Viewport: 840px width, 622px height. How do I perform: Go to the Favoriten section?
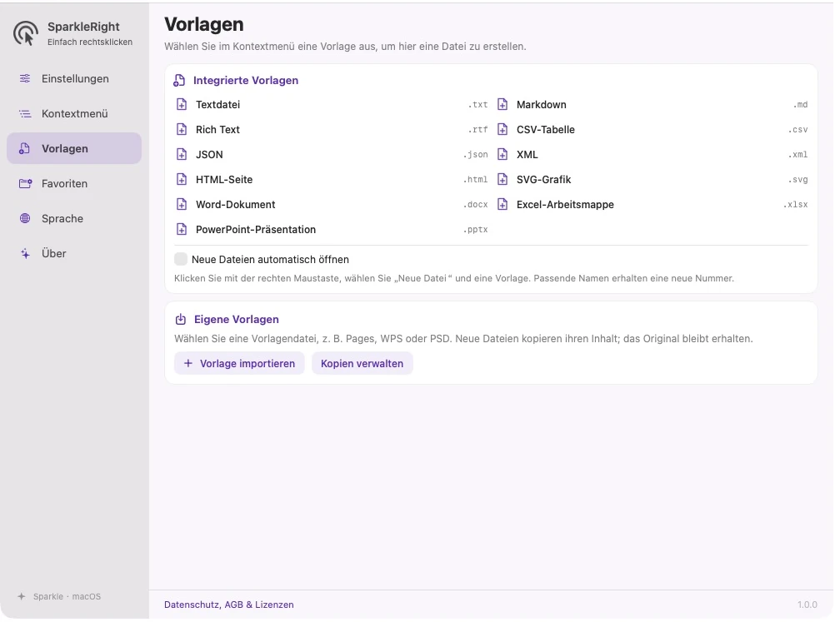(74, 183)
